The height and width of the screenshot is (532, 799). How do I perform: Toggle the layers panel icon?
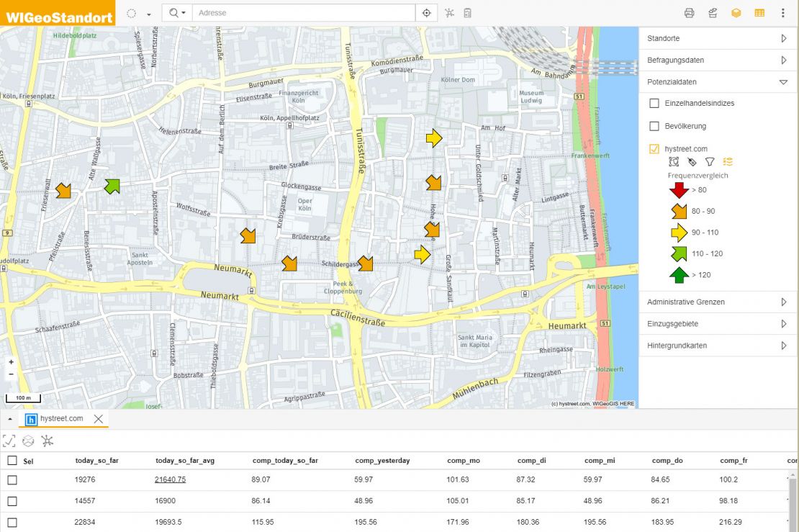tap(736, 13)
